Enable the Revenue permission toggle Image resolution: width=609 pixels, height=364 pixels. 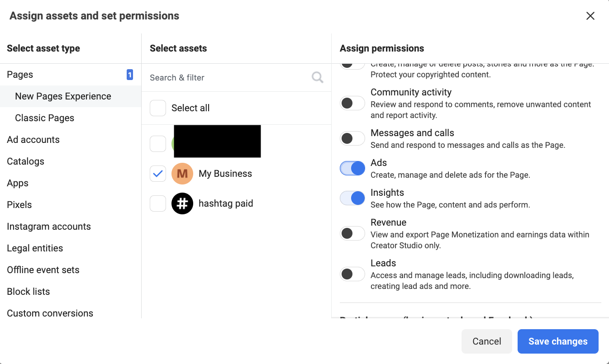352,233
